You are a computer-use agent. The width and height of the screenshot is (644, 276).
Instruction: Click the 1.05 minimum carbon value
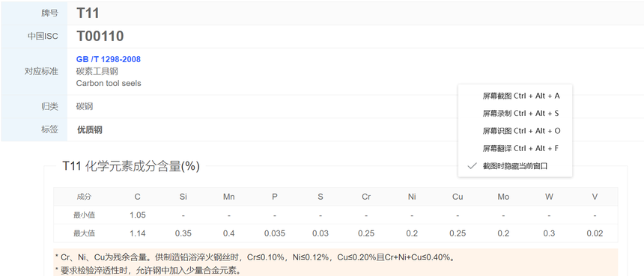point(138,215)
